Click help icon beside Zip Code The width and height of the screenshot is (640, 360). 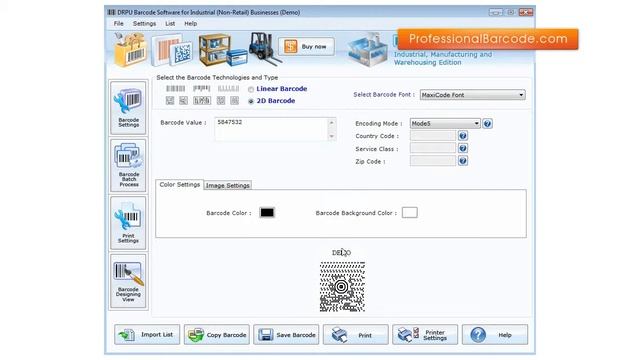point(463,161)
